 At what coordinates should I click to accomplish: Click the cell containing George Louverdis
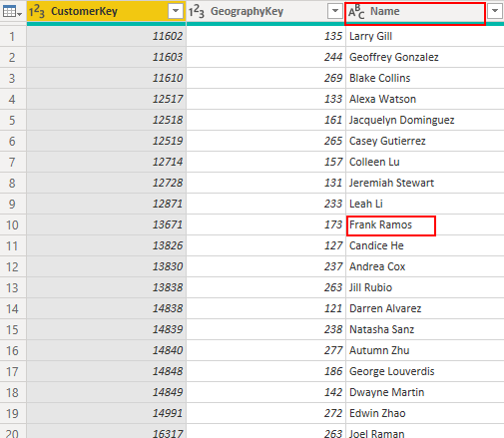(x=425, y=371)
